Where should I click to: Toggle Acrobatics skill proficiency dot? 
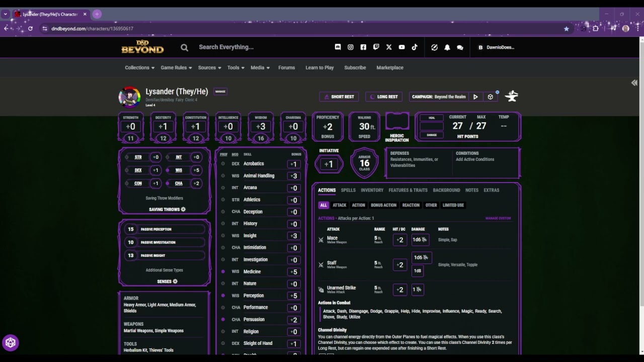click(x=223, y=164)
